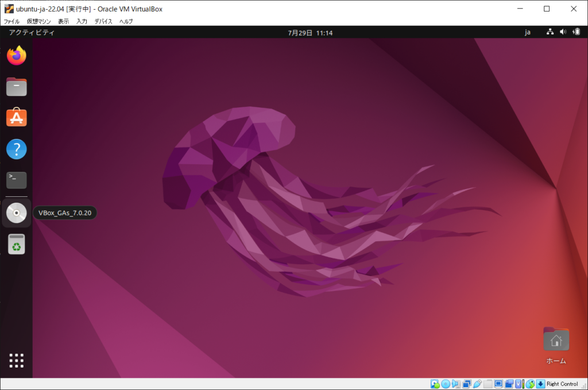Click the アクティビティ overview button
588x390 pixels.
click(x=32, y=32)
